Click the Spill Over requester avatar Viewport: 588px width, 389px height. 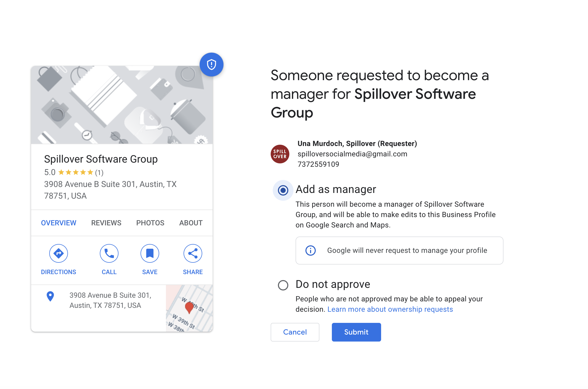tap(280, 154)
